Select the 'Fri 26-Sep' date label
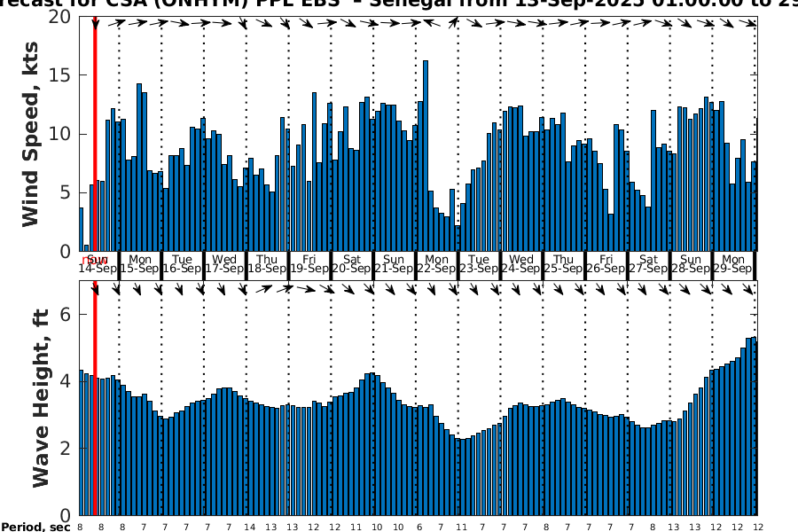798x532 pixels. click(606, 263)
